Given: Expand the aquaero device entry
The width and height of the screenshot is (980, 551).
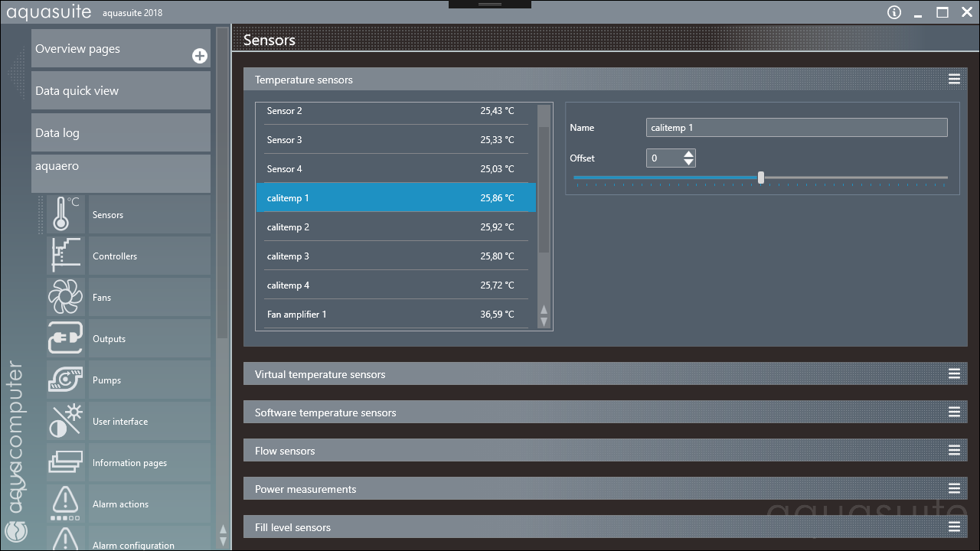Looking at the screenshot, I should tap(121, 174).
